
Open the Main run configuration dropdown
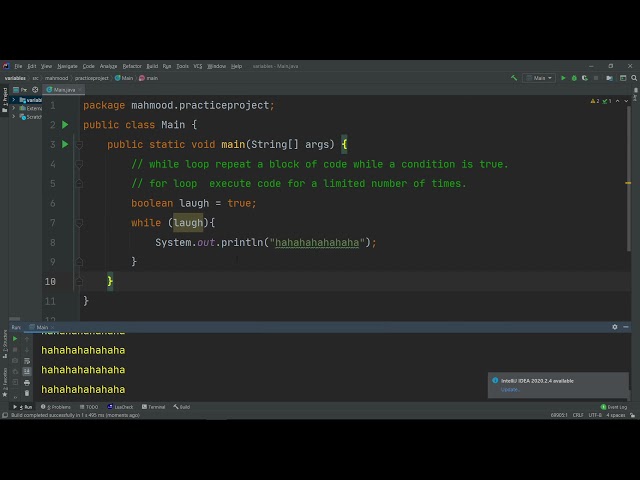pos(539,78)
